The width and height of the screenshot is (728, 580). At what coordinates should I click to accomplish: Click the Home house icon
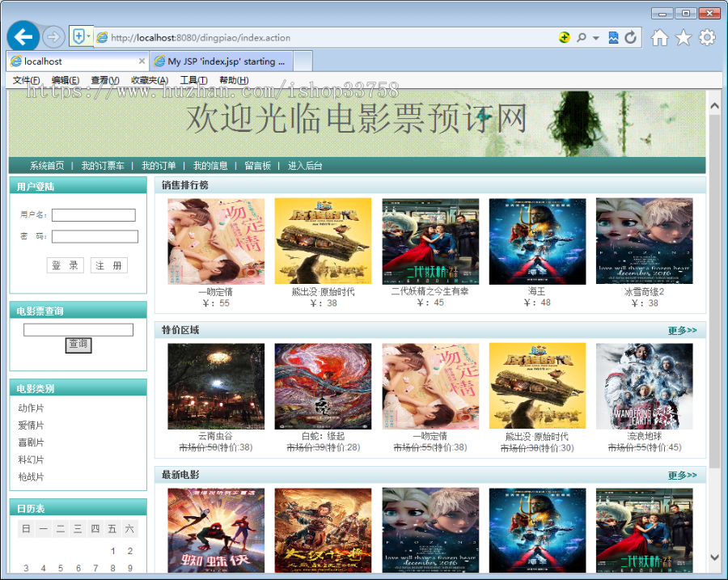(659, 37)
